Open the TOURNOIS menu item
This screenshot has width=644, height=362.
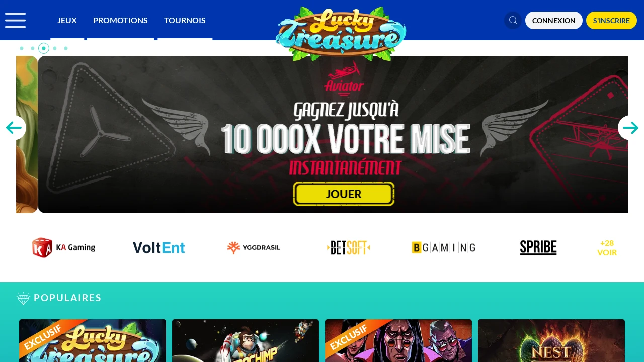click(x=185, y=20)
